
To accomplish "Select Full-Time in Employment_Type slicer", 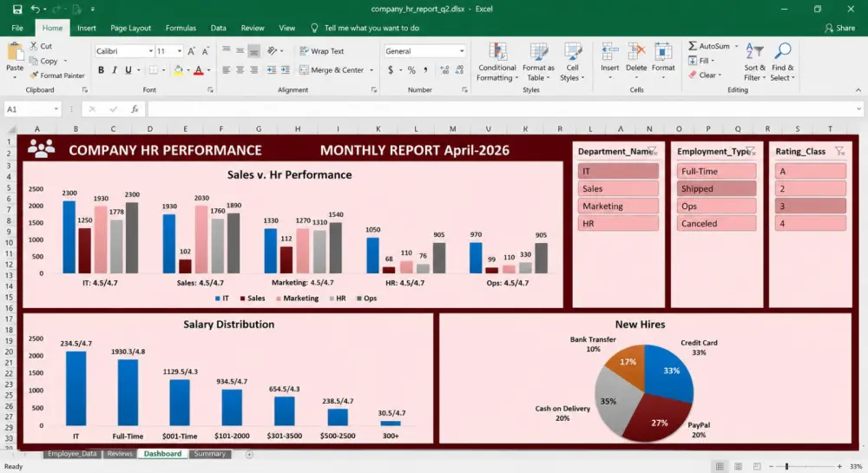I will click(x=716, y=171).
